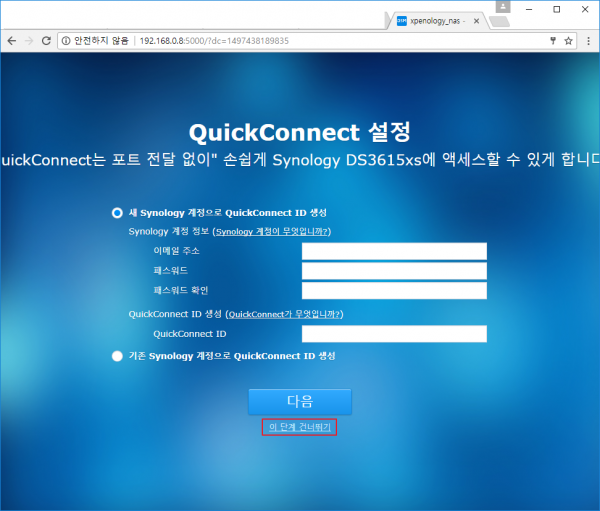Click the browser forward arrow
This screenshot has height=511, width=600.
29,41
